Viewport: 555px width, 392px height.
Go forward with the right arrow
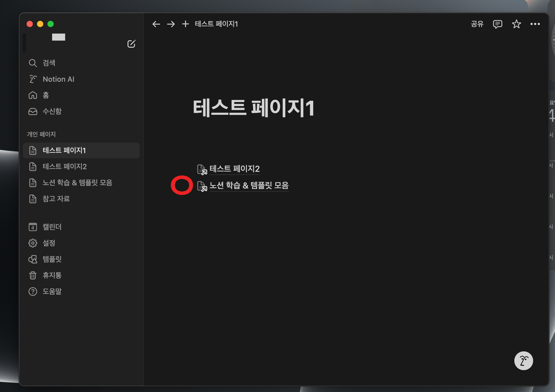[171, 24]
